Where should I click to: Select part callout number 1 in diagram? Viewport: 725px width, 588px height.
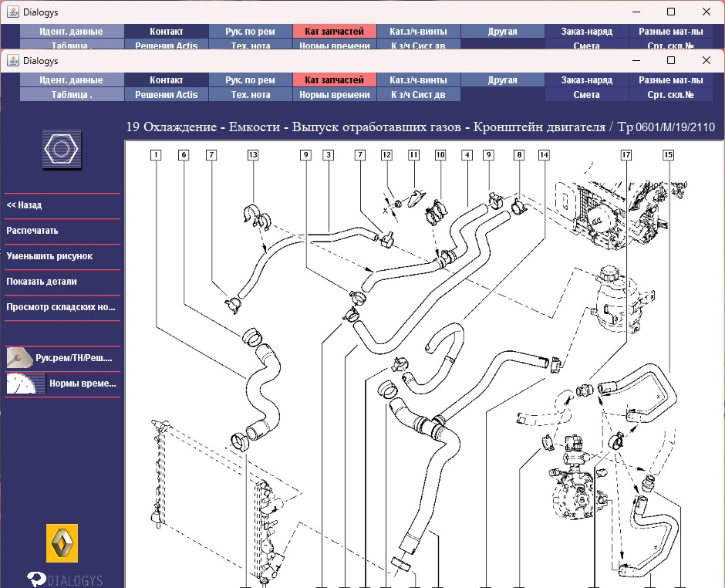pos(156,155)
